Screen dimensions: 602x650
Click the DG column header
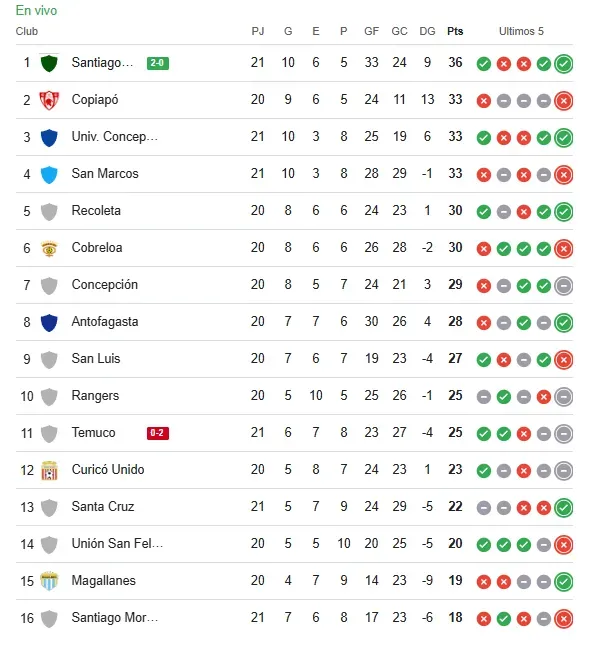(427, 31)
